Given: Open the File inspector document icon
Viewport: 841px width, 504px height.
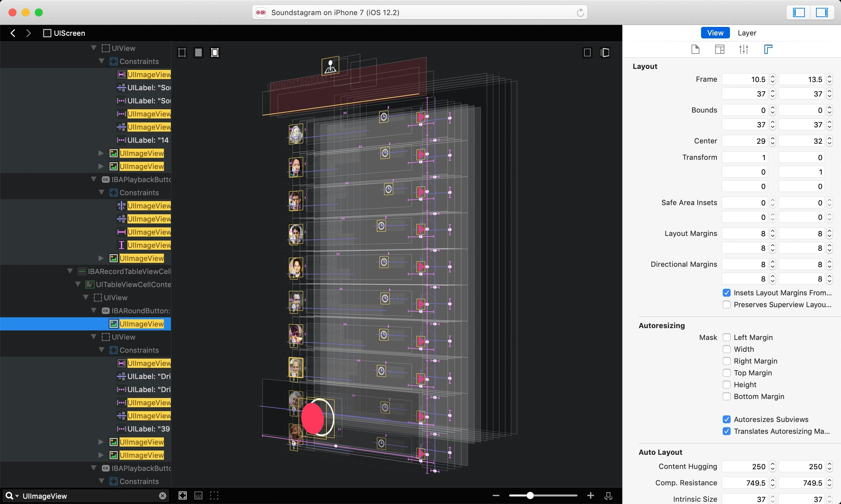Looking at the screenshot, I should (x=695, y=49).
